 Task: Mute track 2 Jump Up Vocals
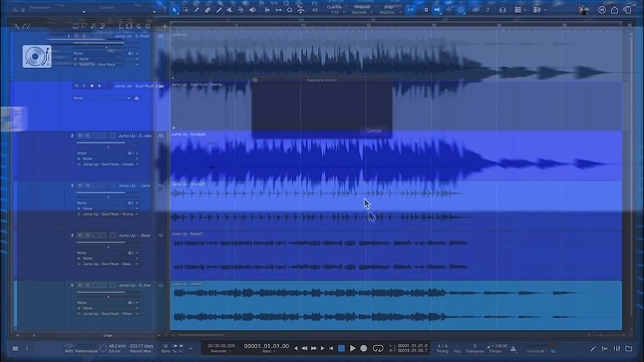point(80,136)
